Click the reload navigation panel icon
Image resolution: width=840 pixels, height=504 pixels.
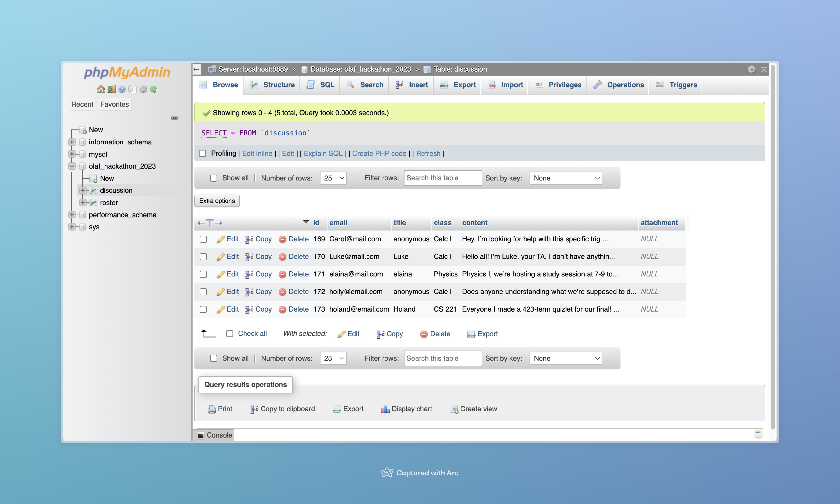153,89
